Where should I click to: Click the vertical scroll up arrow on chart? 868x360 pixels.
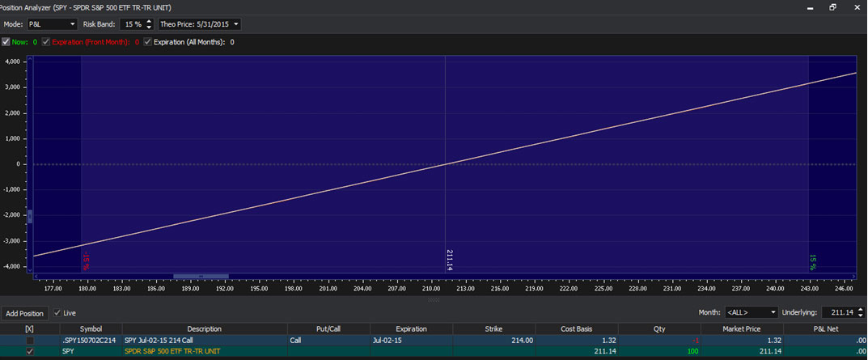pyautogui.click(x=31, y=59)
